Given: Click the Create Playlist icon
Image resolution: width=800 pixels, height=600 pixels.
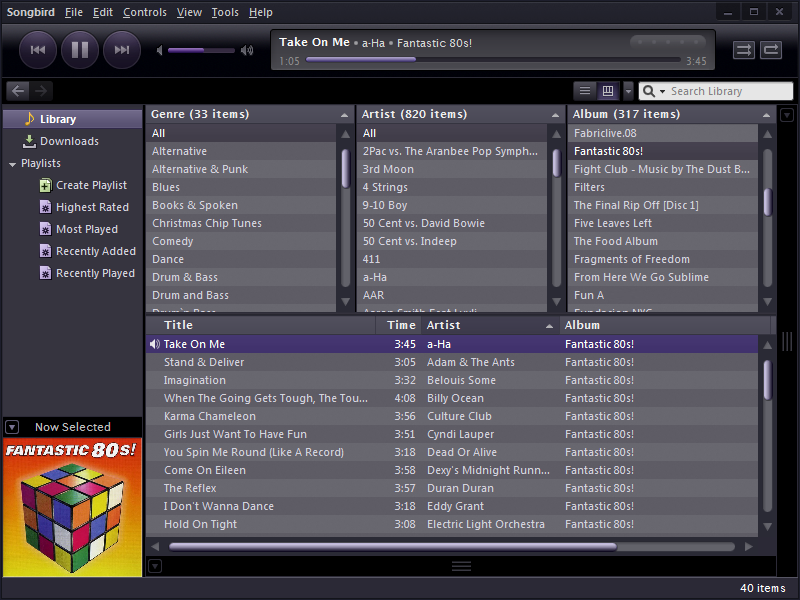Looking at the screenshot, I should [x=45, y=185].
